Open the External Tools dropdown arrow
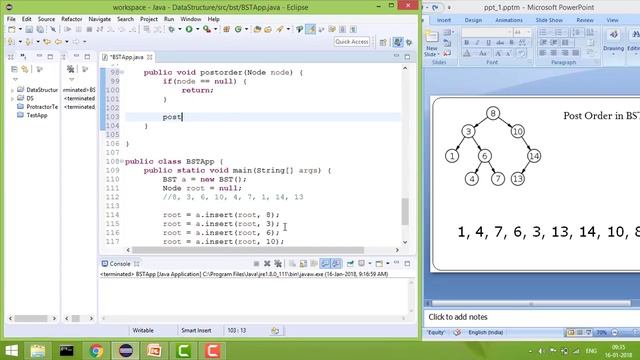This screenshot has width=640, height=360. 216,29
